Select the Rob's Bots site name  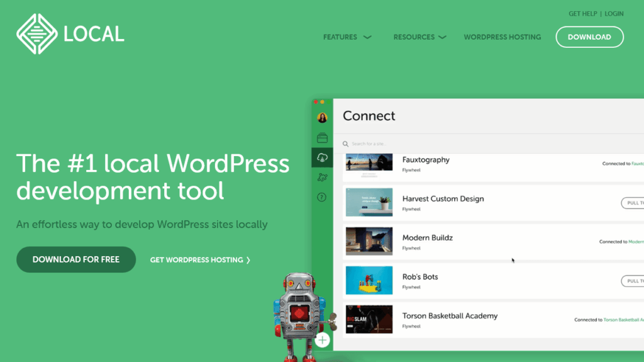coord(420,277)
